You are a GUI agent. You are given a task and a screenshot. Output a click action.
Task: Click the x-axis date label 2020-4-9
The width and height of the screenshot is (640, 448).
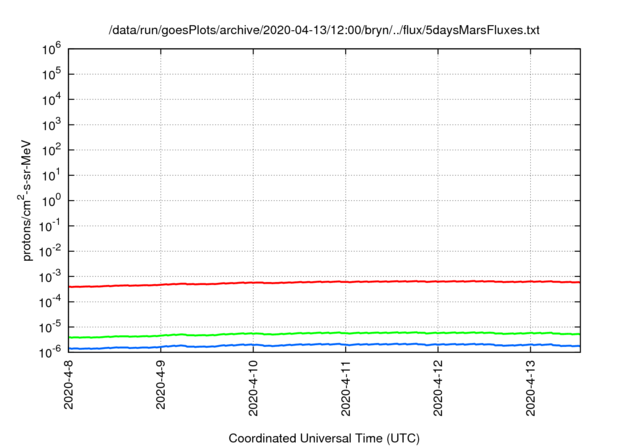(161, 385)
